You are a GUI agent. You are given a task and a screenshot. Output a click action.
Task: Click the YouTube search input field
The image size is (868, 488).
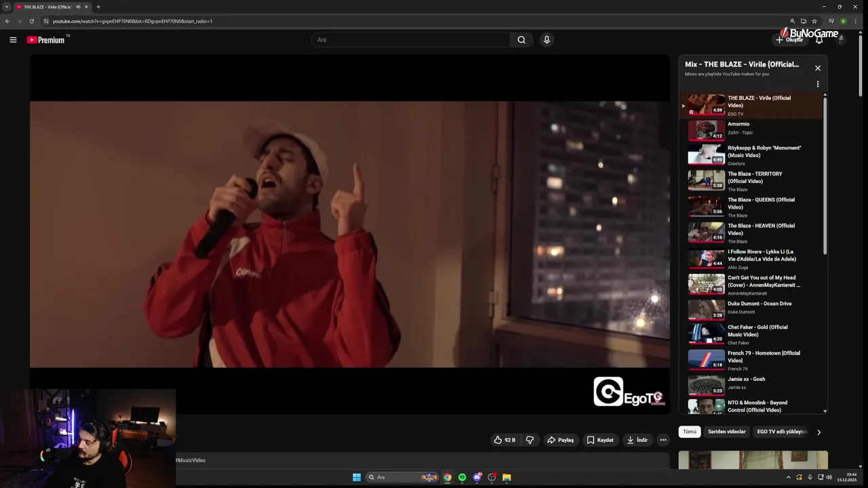pyautogui.click(x=411, y=40)
